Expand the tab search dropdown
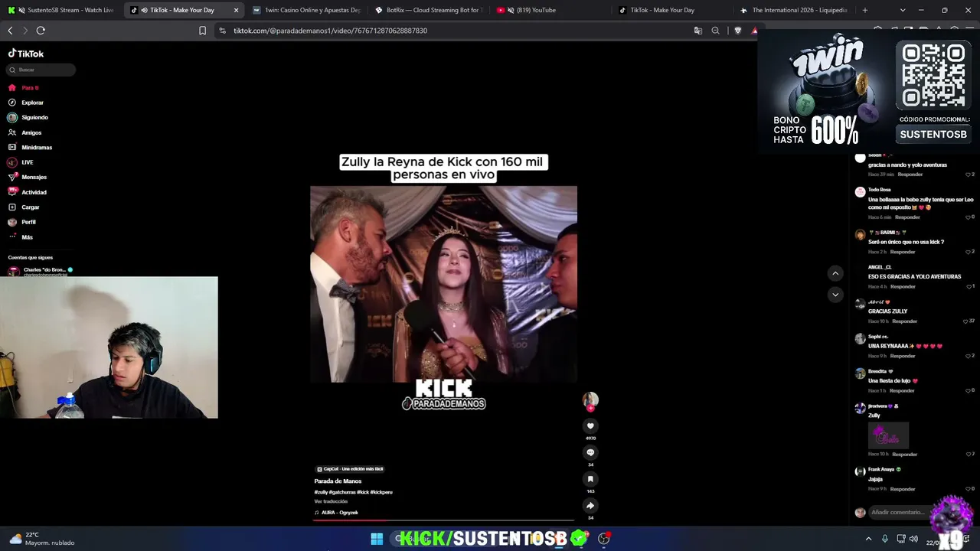The image size is (980, 551). (x=903, y=10)
